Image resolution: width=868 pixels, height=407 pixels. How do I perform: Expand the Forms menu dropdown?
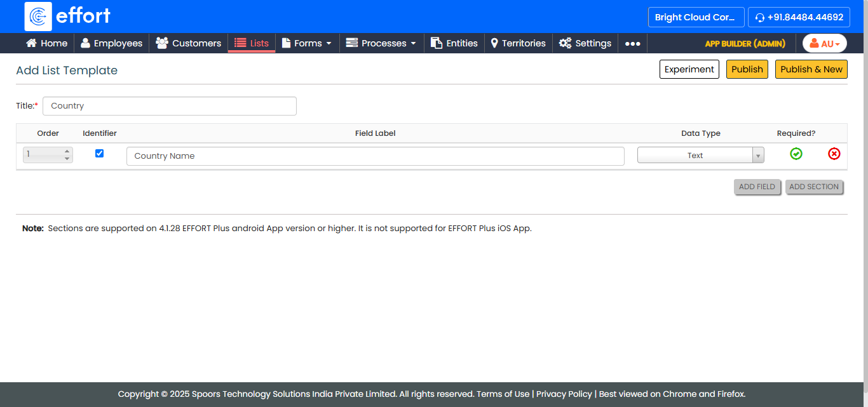pyautogui.click(x=307, y=43)
